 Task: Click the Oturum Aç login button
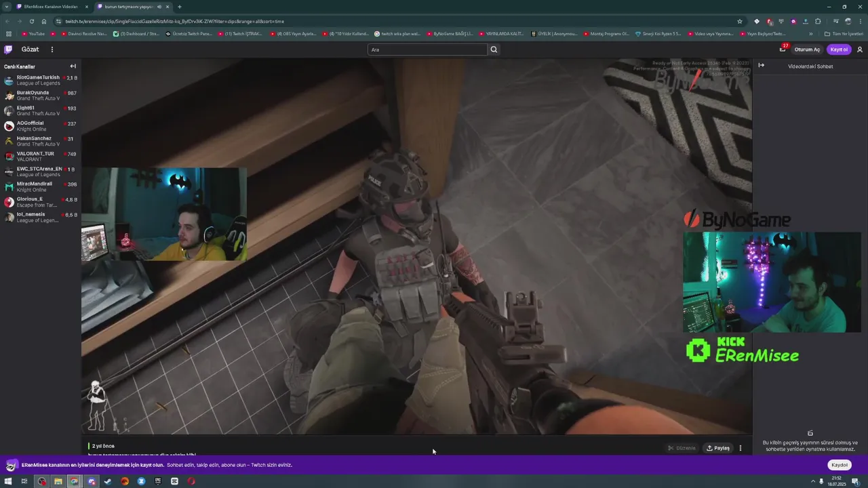point(807,49)
